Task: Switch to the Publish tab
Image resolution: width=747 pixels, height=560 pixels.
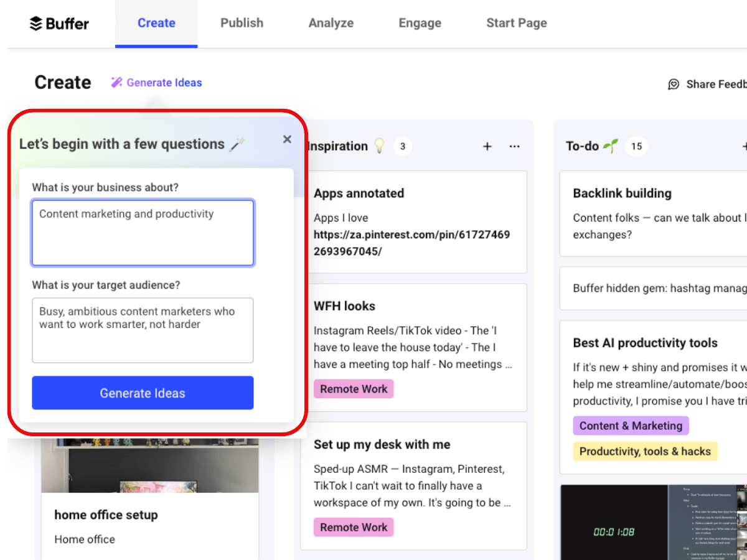Action: pos(242,23)
